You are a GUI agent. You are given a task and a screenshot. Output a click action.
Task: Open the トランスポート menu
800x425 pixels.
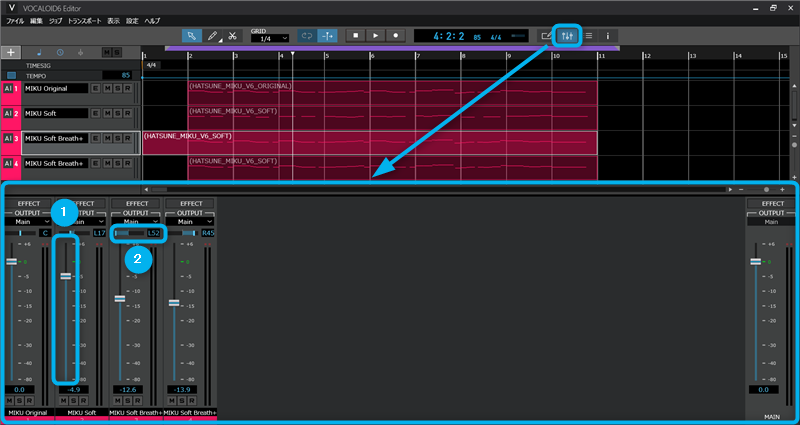click(85, 21)
